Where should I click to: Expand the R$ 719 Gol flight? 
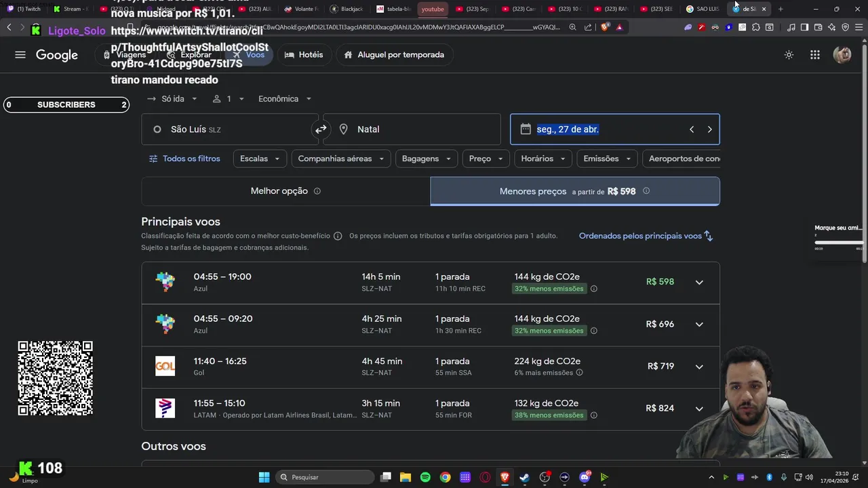tap(699, 367)
